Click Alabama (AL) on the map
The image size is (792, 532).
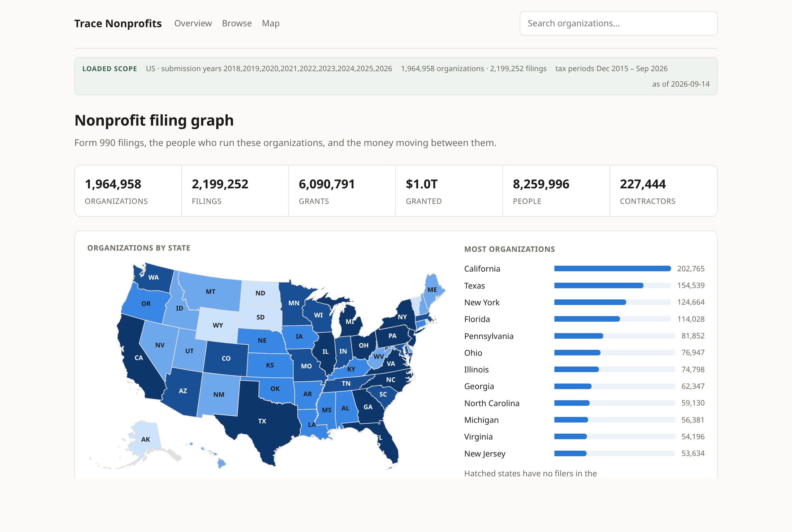click(x=345, y=408)
